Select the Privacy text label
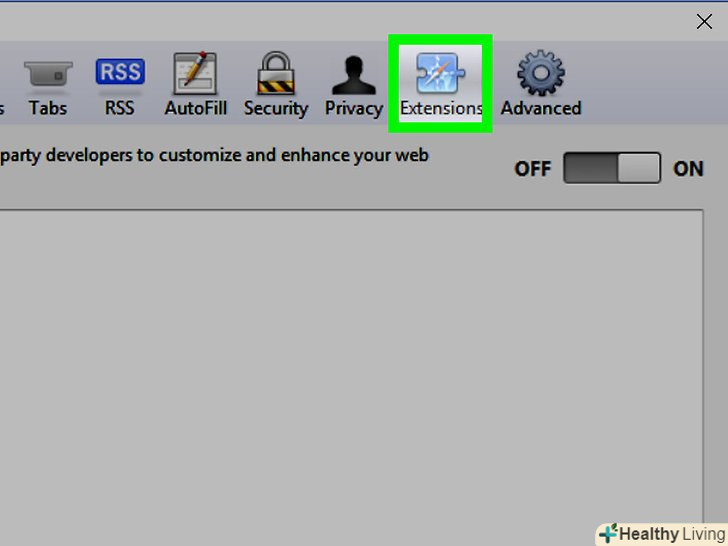This screenshot has width=728, height=546. tap(354, 109)
